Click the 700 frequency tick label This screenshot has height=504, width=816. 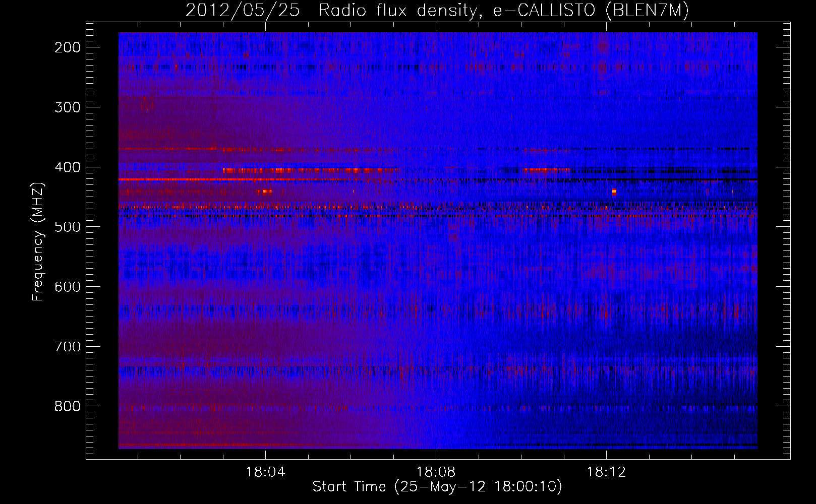(x=68, y=347)
